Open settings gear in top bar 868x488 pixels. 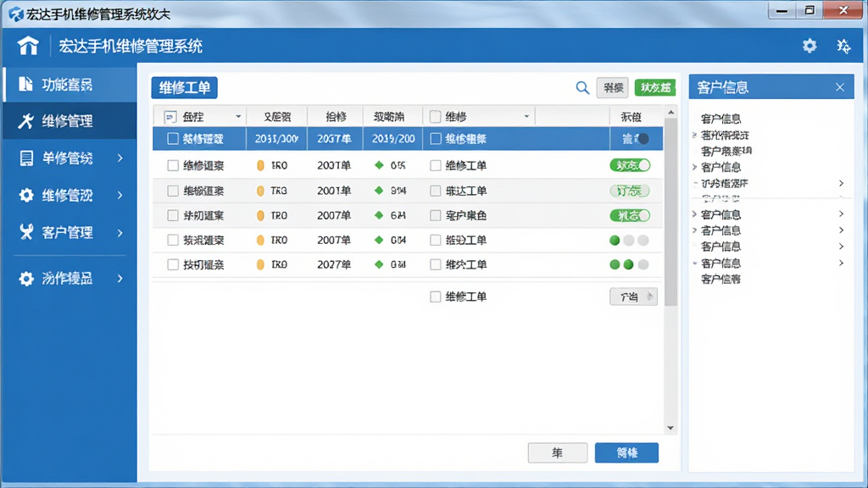[x=810, y=46]
